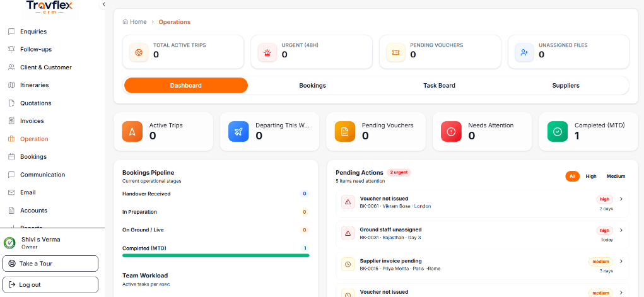Filter pending actions by Medium priority
The image size is (644, 297).
(616, 176)
